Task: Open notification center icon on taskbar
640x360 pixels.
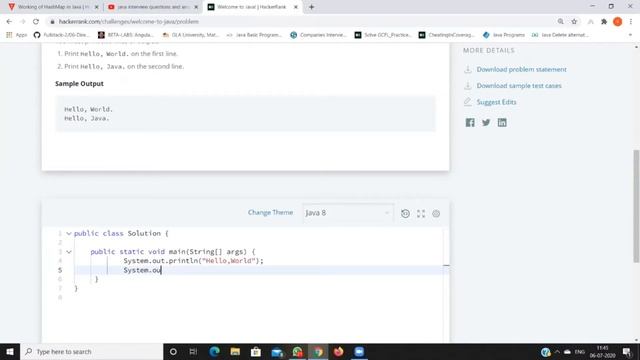Action: [x=627, y=351]
